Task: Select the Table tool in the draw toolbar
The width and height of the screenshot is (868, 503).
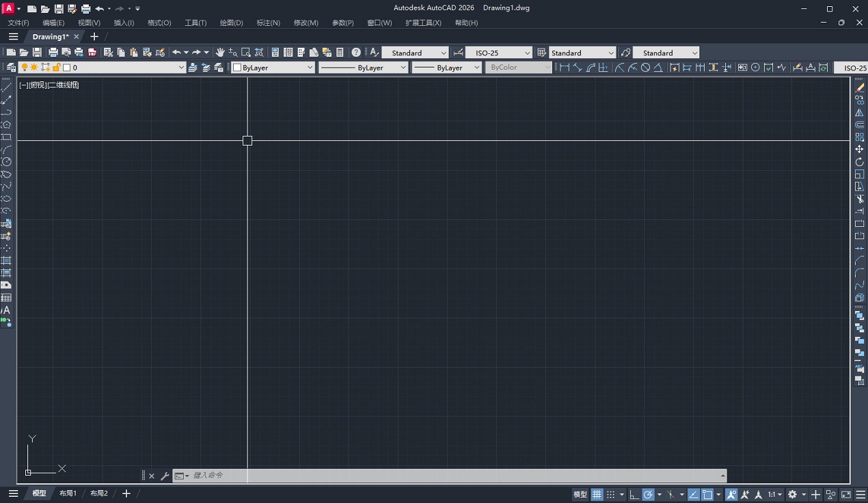Action: click(6, 298)
